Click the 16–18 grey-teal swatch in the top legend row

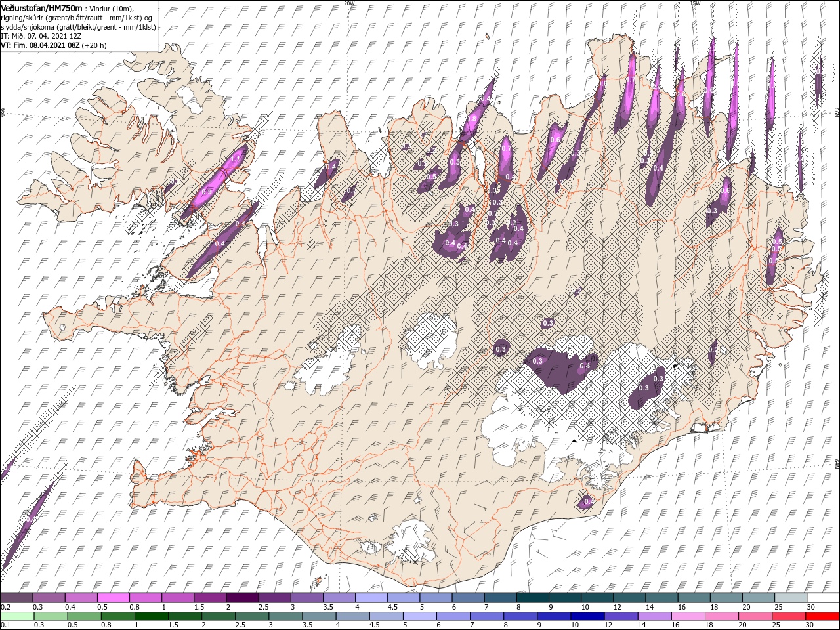pos(694,598)
